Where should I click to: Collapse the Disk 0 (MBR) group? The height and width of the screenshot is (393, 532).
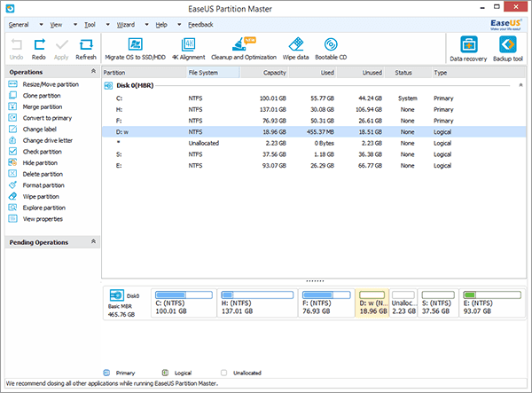[x=519, y=86]
